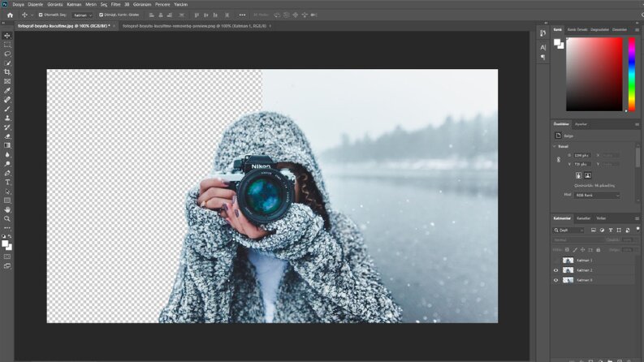Viewport: 644px width, 362px height.
Task: Open the Katman auto-select dropdown
Action: 83,15
